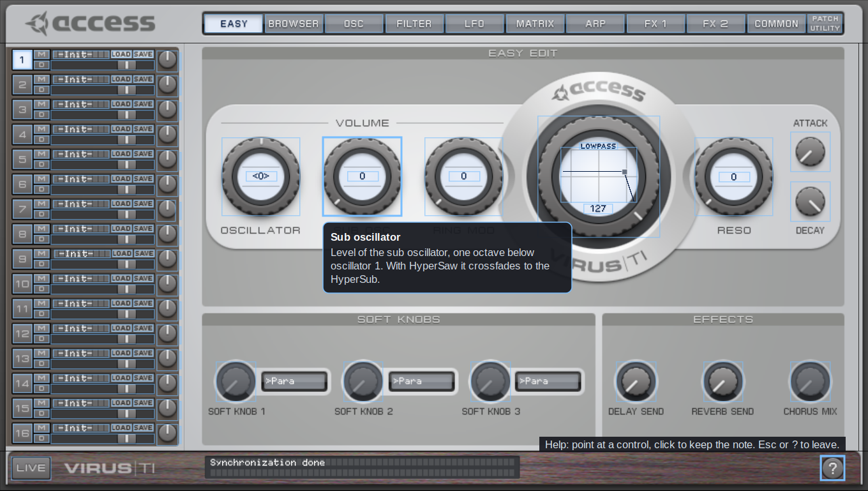Click the Delay Send knob

pos(636,382)
